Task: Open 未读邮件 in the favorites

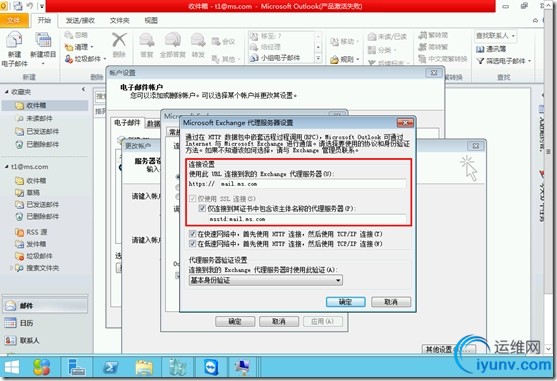Action: point(34,118)
